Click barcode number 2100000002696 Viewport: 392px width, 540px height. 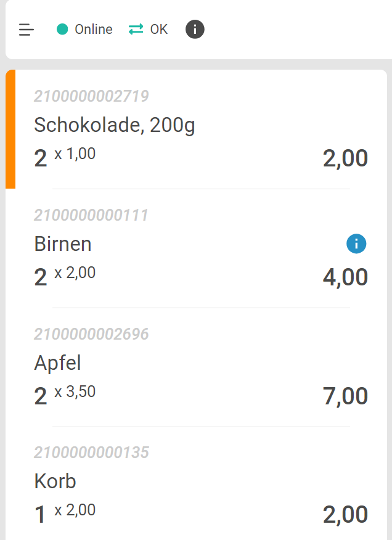click(x=91, y=334)
